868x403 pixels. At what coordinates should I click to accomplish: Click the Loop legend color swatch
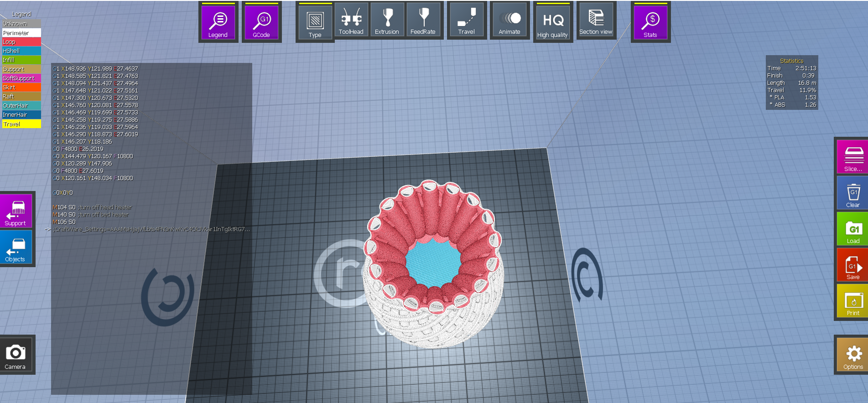point(21,42)
